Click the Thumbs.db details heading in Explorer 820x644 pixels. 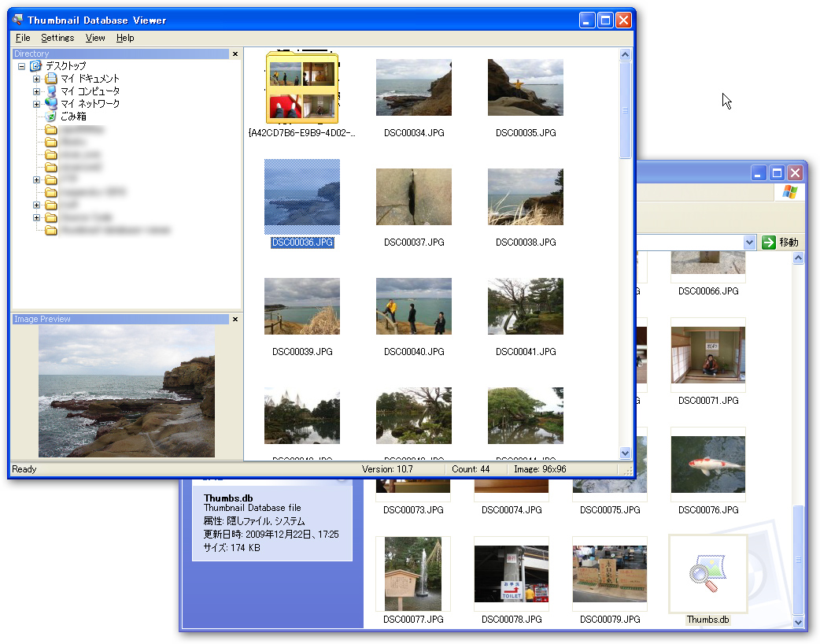coord(228,498)
